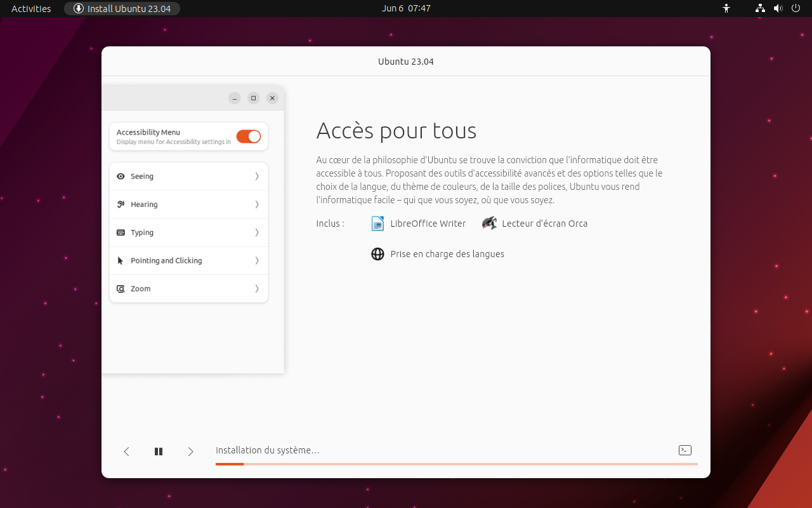
Task: Click the 'Lecteur d'écran Orca' label
Action: (545, 224)
